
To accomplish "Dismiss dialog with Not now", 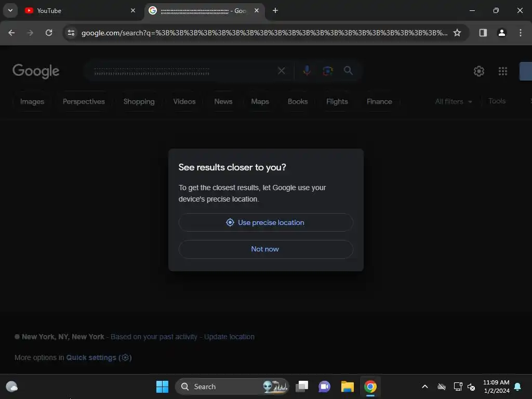I will pyautogui.click(x=265, y=249).
